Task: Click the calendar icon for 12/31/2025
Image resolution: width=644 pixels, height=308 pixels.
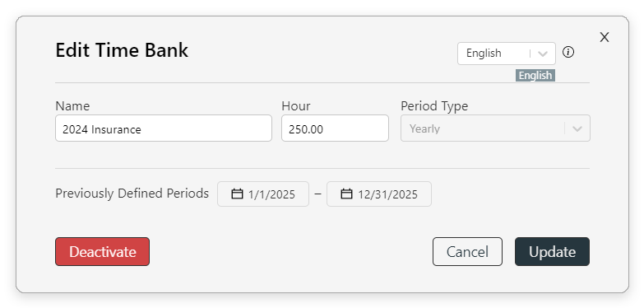Action: point(346,194)
